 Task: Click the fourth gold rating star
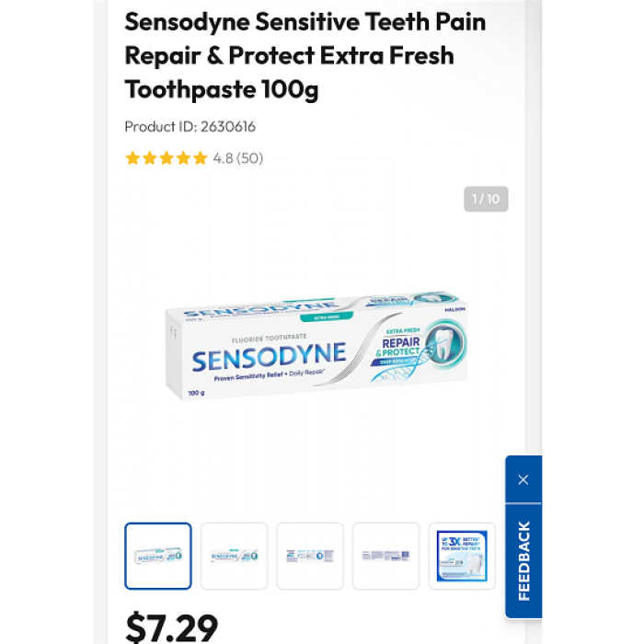pyautogui.click(x=183, y=158)
